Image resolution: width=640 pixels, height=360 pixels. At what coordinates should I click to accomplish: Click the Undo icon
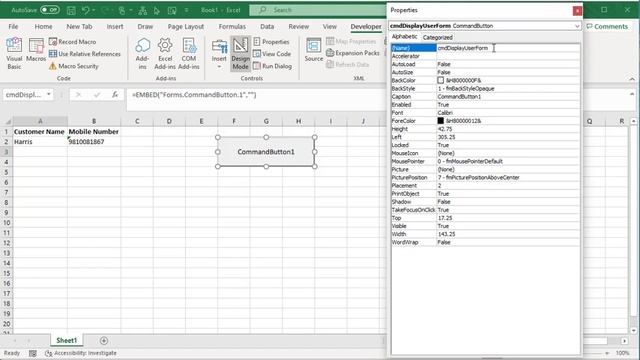85,10
